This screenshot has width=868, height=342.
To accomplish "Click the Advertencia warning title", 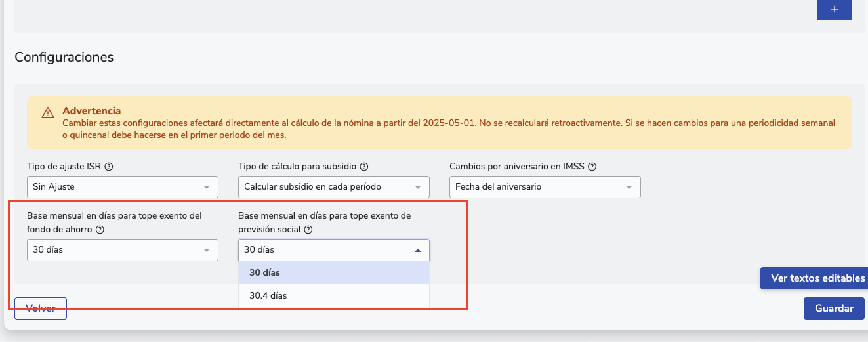I will click(x=91, y=111).
